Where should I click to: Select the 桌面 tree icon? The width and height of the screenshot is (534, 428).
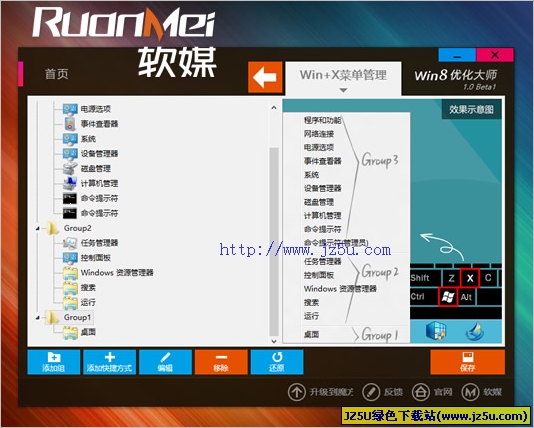(x=70, y=332)
